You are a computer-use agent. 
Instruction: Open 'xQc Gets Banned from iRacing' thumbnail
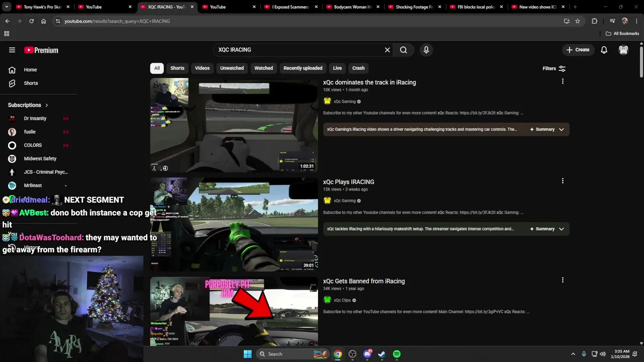234,311
